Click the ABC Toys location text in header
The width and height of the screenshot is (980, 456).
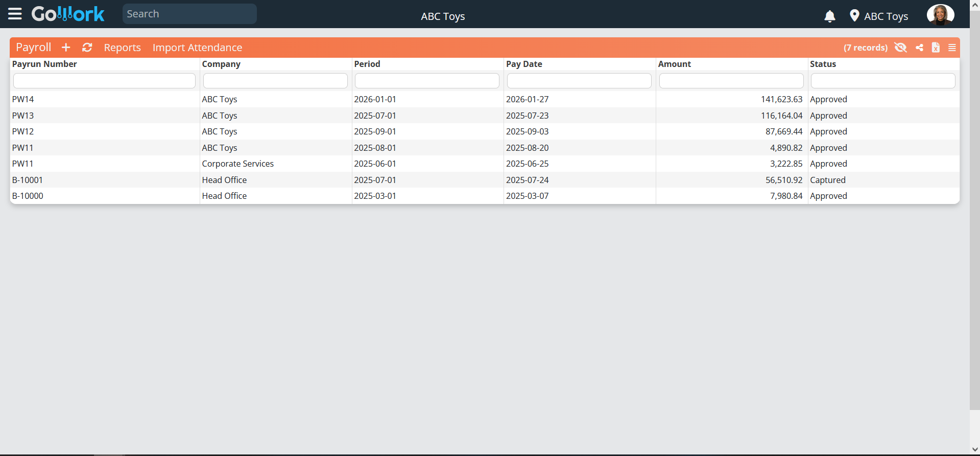(886, 16)
